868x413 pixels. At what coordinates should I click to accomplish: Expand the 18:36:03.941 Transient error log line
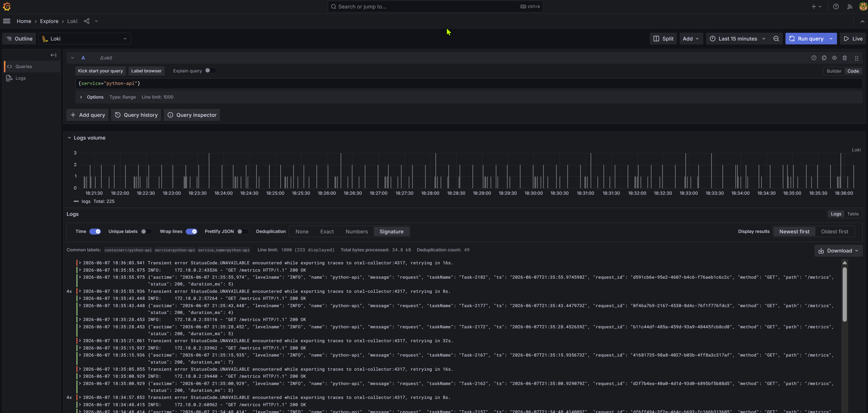click(x=80, y=263)
